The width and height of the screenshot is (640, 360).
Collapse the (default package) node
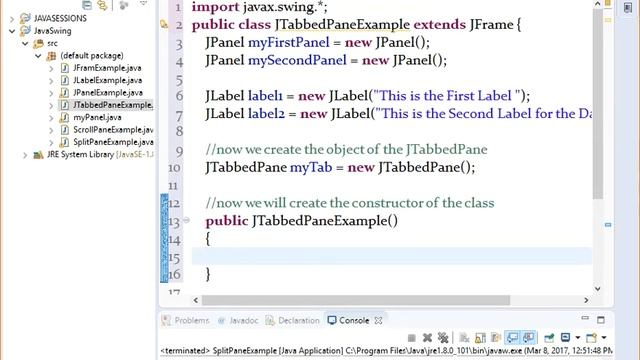tap(38, 56)
